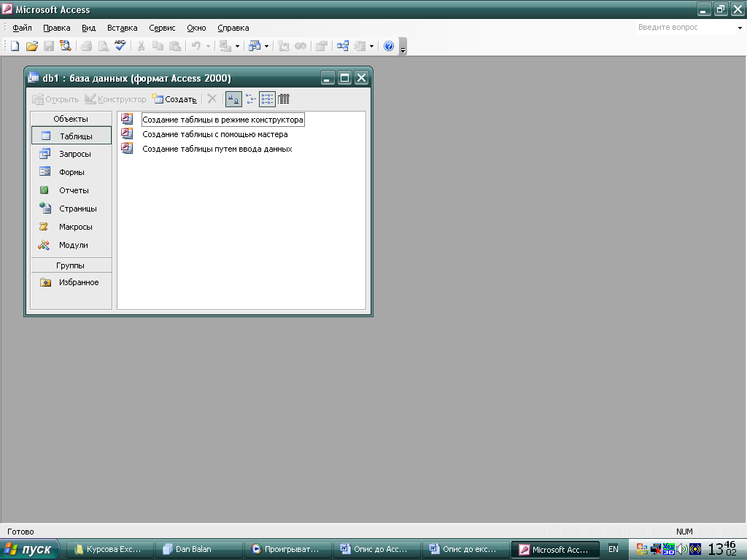Expand the New Object dropdown arrow
The height and width of the screenshot is (560, 747).
pyautogui.click(x=371, y=46)
